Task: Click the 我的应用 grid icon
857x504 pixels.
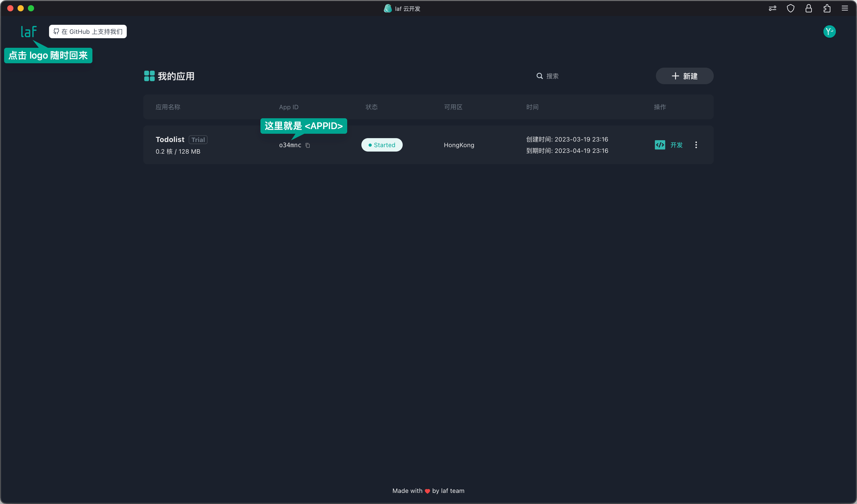Action: (x=149, y=76)
